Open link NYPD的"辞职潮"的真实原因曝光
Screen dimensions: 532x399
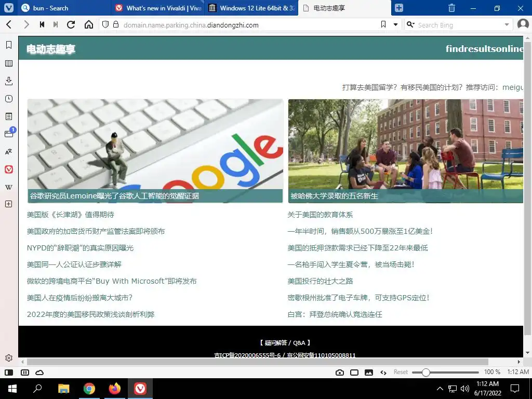pyautogui.click(x=80, y=248)
